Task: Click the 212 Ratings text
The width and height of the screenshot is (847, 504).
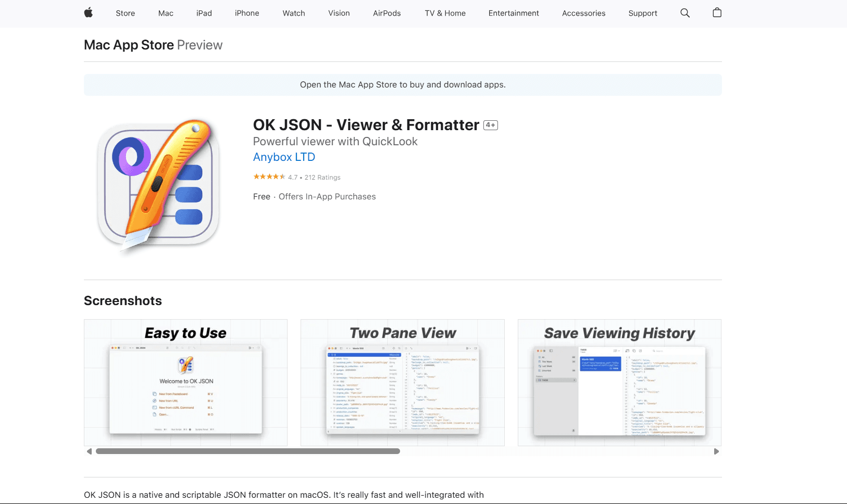Action: click(323, 177)
